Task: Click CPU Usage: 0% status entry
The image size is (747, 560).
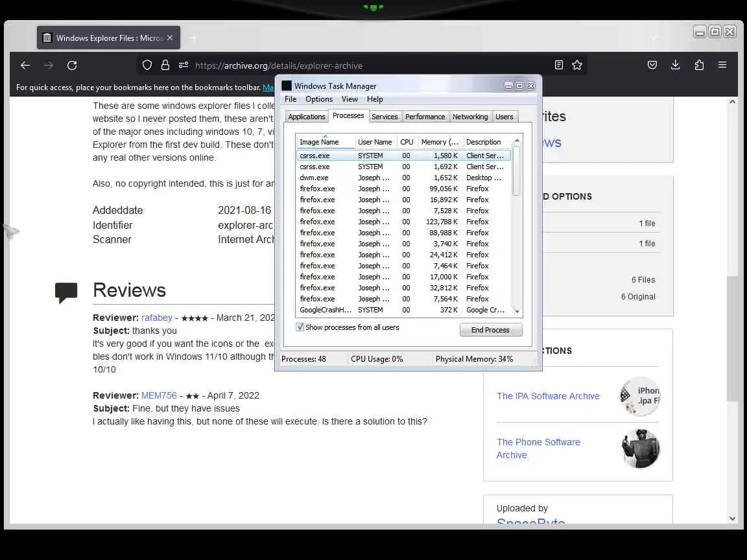Action: click(x=377, y=359)
